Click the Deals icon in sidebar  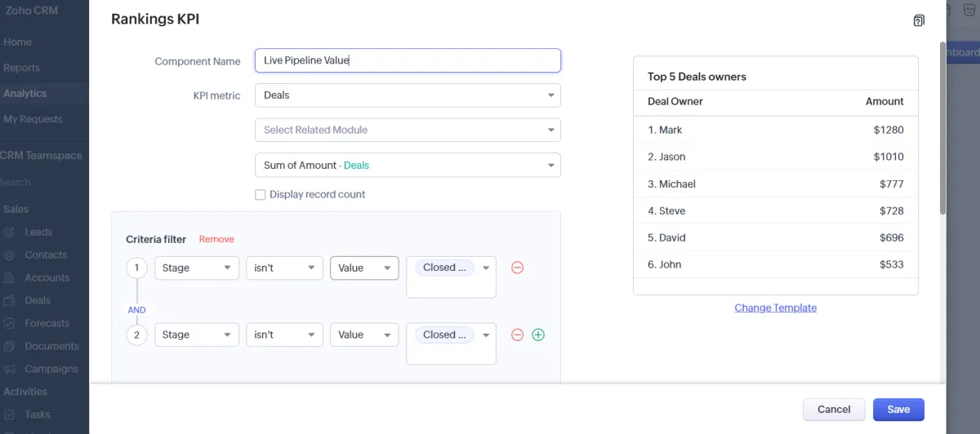pyautogui.click(x=10, y=300)
